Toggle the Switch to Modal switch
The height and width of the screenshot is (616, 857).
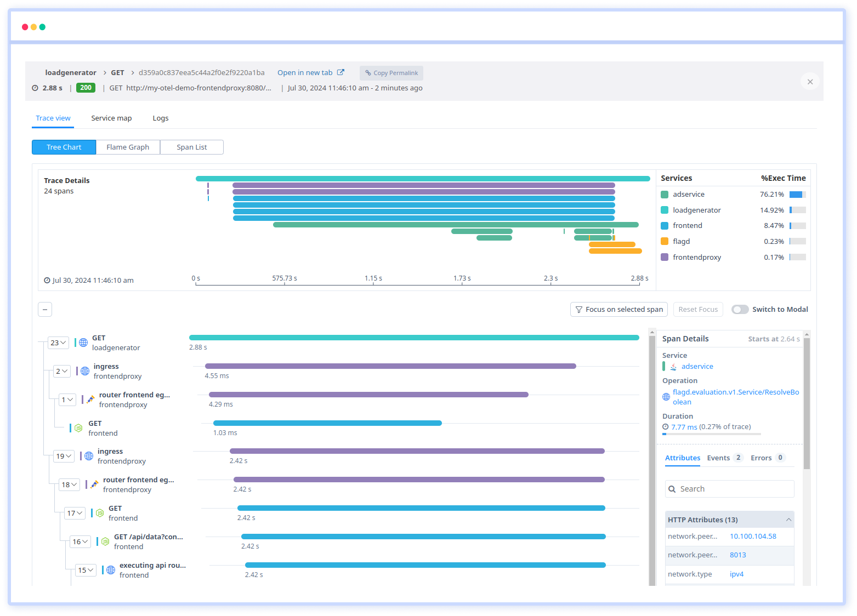point(740,310)
